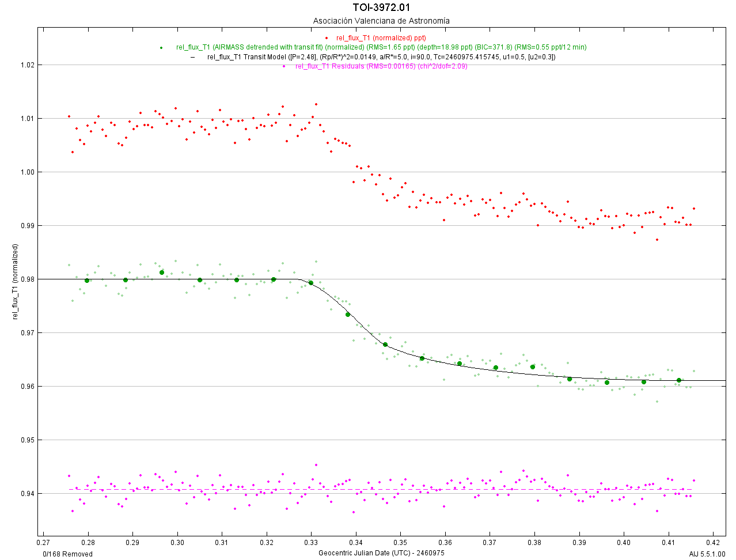Click the black dash legend marker
736x560 pixels.
(193, 57)
